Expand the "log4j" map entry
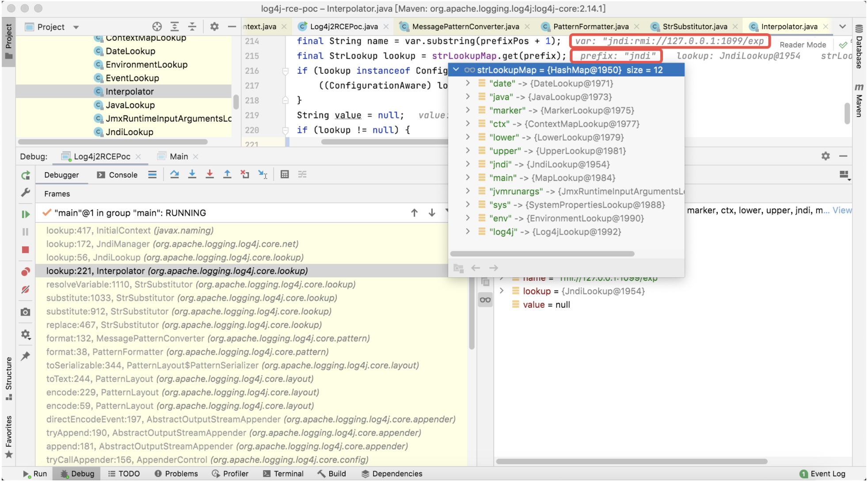 coord(468,231)
